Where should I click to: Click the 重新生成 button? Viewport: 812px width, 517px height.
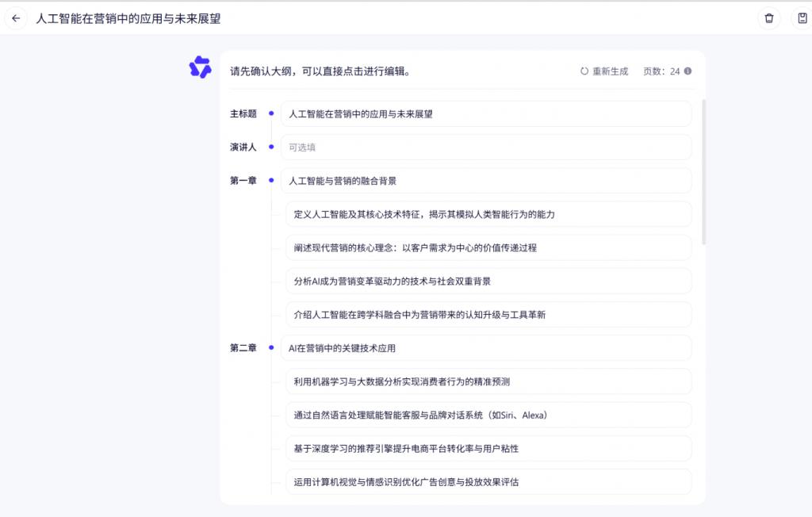[610, 71]
